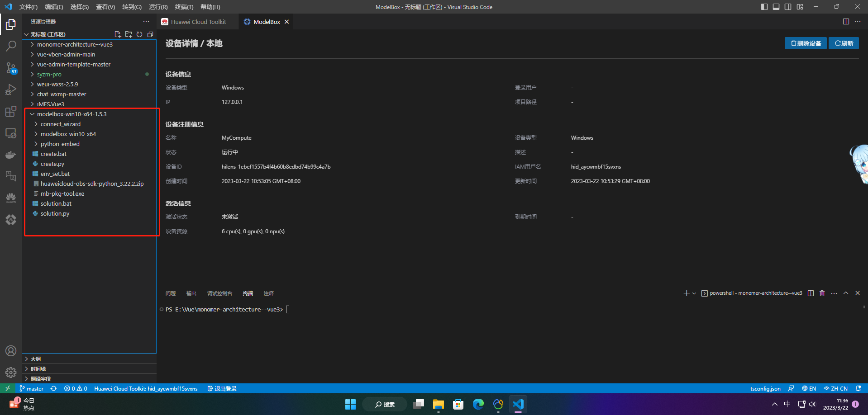Open the Search view in activity bar
868x415 pixels.
pyautogui.click(x=11, y=46)
